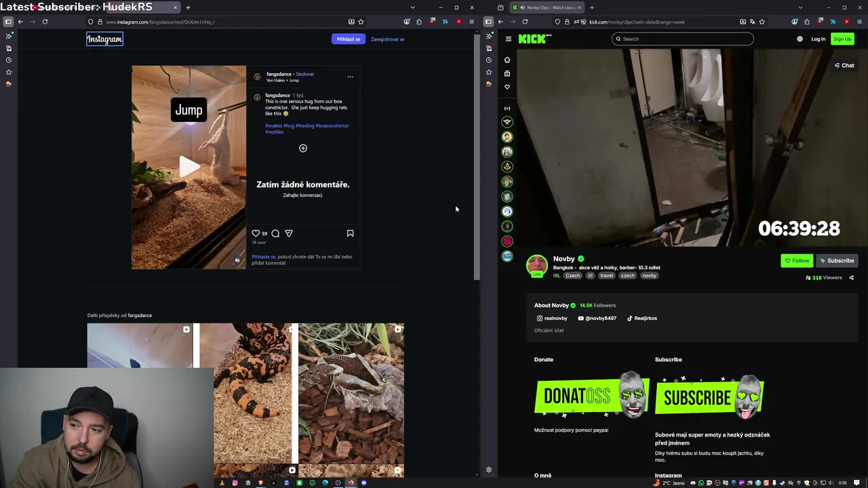Image resolution: width=868 pixels, height=488 pixels.
Task: Click the travel tag under stream title
Action: pyautogui.click(x=606, y=276)
